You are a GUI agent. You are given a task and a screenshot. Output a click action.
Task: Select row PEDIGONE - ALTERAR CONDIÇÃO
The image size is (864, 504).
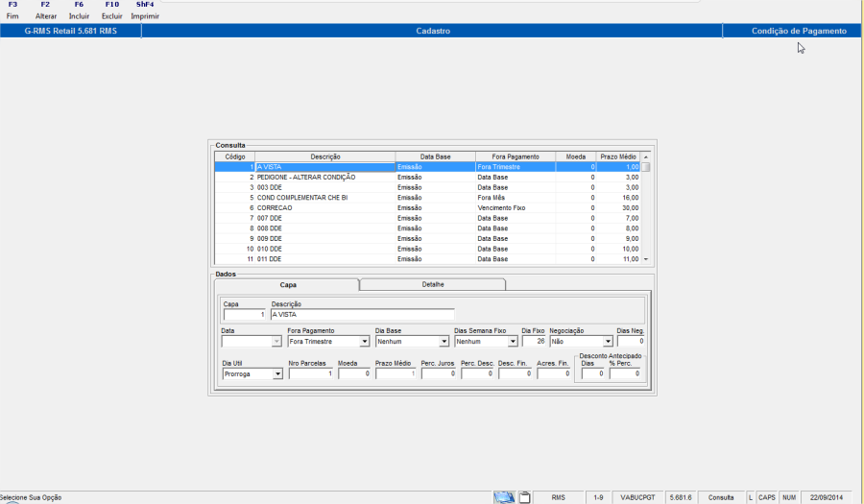click(x=428, y=178)
